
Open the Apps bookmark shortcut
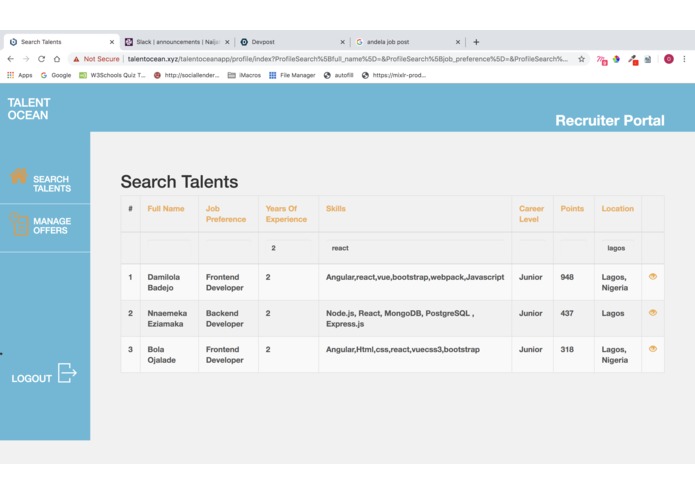20,75
